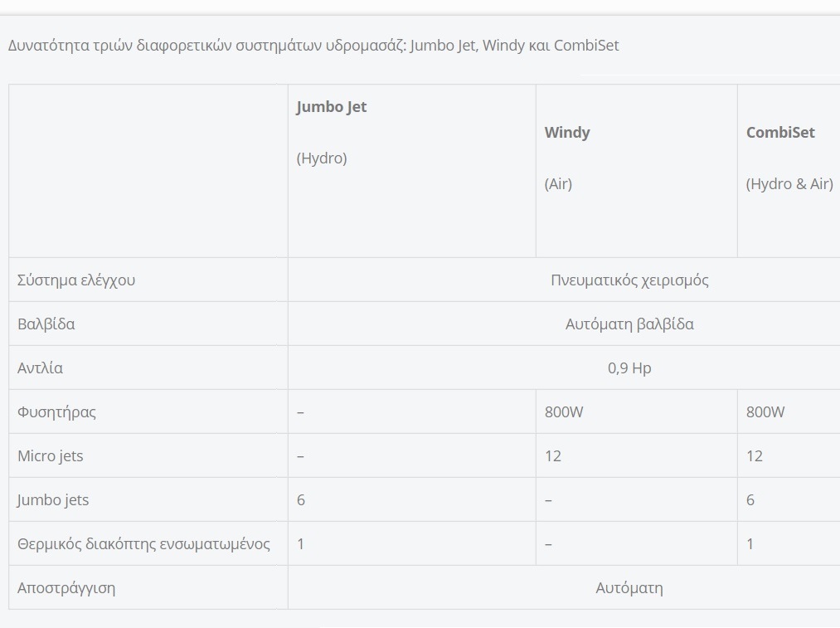Select the Αντλία row label

(40, 368)
